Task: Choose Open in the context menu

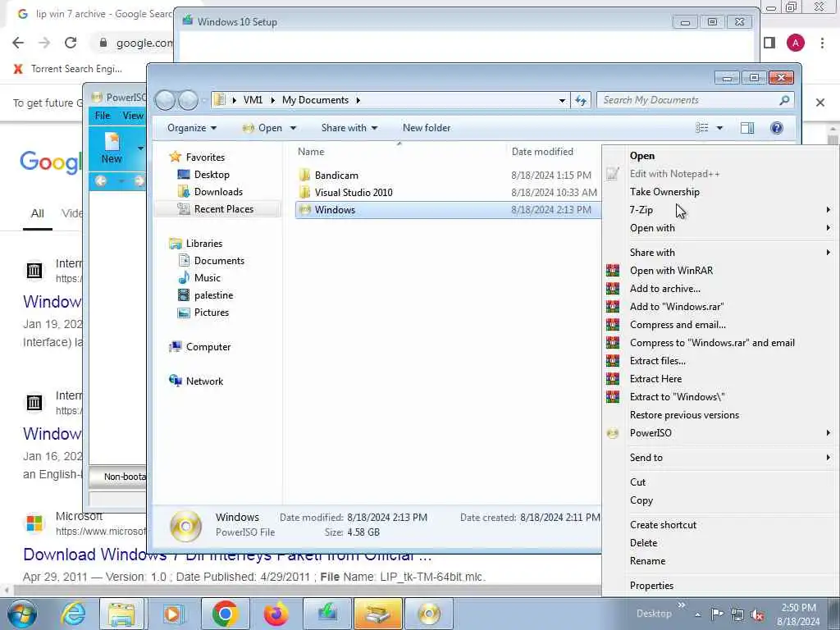Action: 641,156
